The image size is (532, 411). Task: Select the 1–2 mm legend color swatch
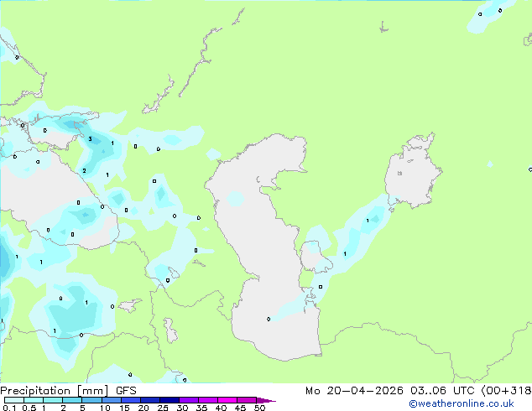53,400
